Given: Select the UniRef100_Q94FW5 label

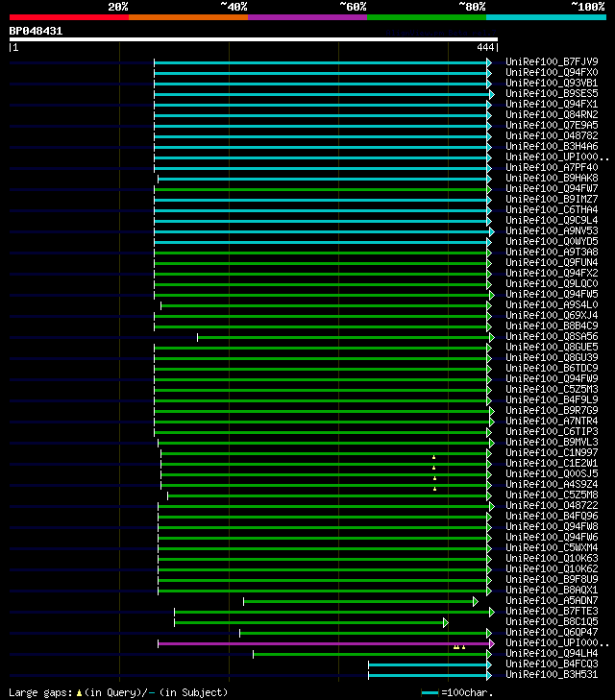Looking at the screenshot, I should (x=552, y=294).
